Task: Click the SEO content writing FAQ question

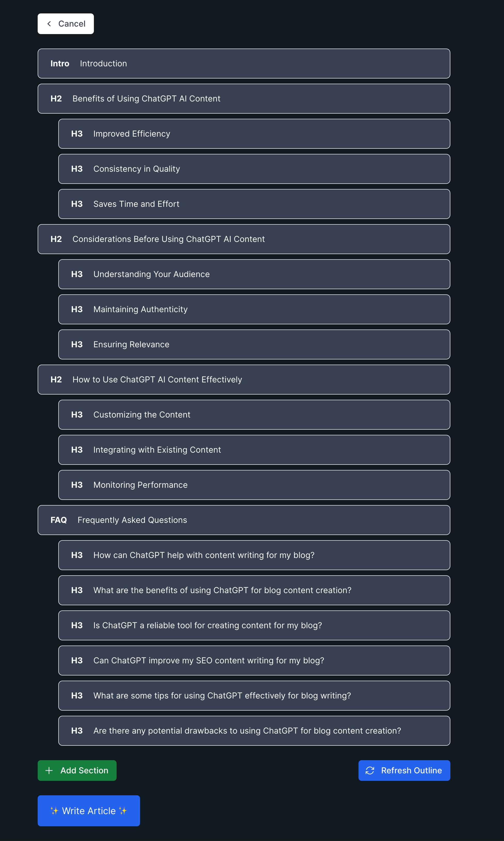Action: 254,661
